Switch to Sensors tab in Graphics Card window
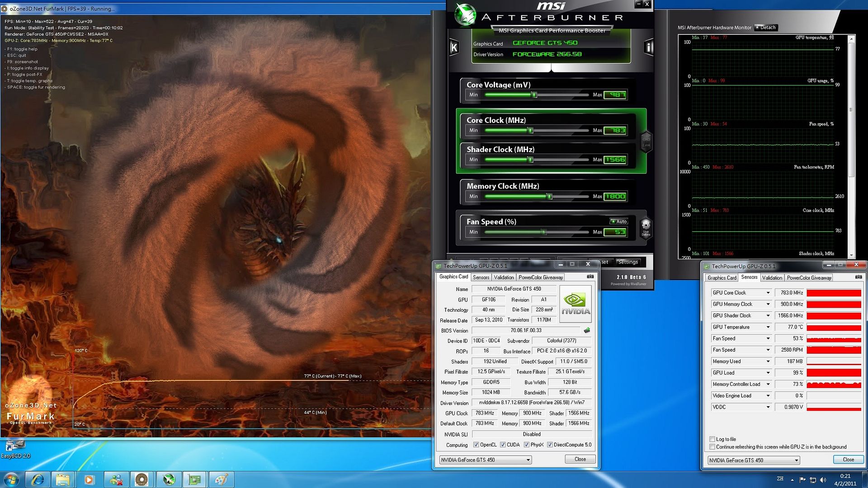The width and height of the screenshot is (868, 488). click(481, 277)
